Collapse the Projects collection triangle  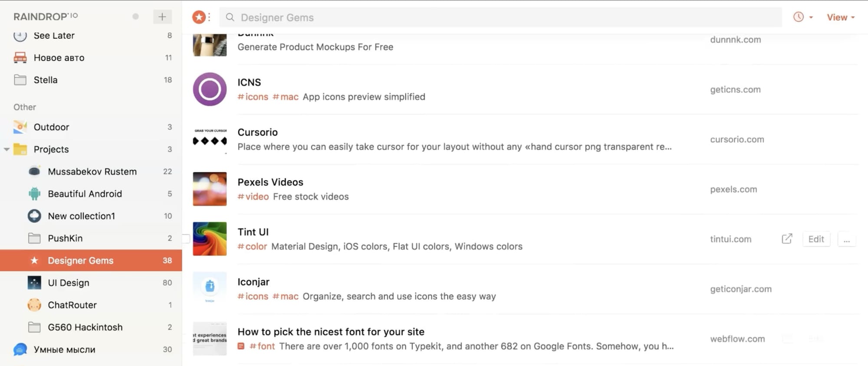pos(7,149)
